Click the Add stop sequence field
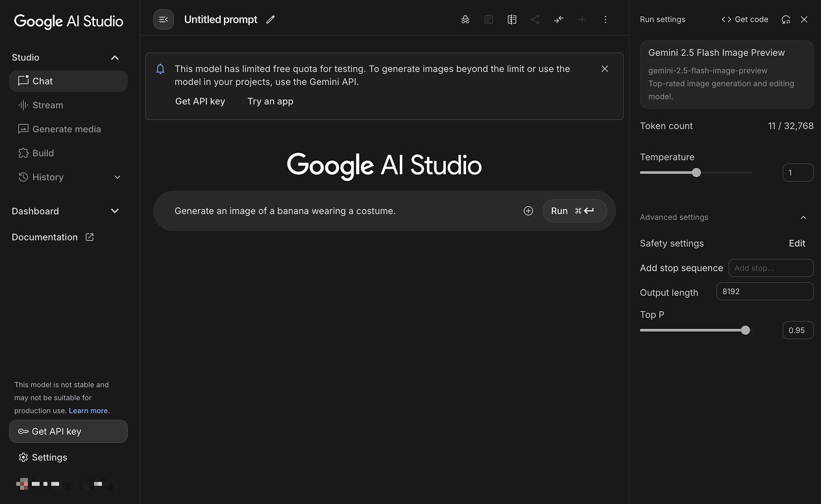This screenshot has height=504, width=821. click(771, 268)
